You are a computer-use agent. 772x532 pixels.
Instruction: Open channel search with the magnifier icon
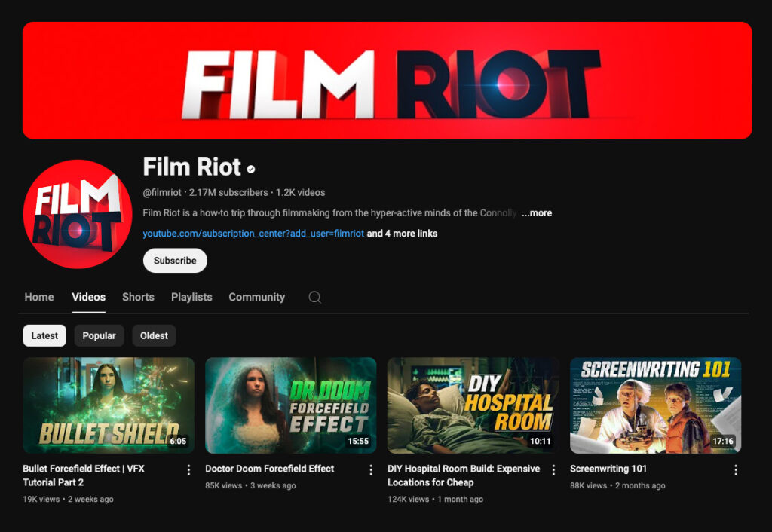(315, 297)
